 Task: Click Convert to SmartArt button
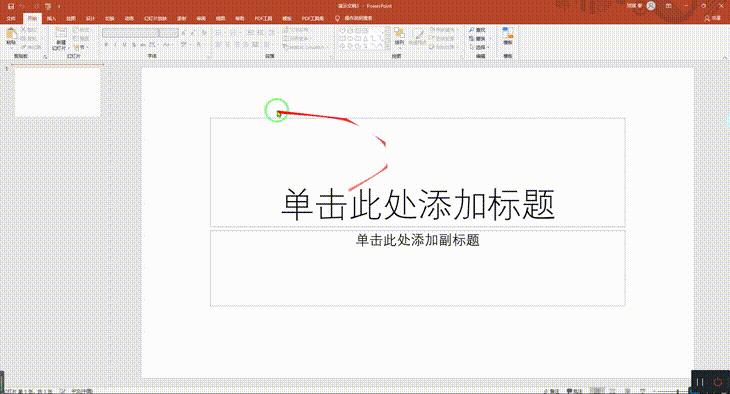[x=304, y=47]
